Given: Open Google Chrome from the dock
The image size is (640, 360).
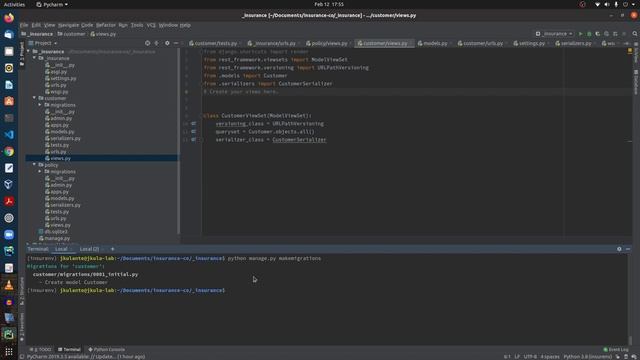Looking at the screenshot, I should coord(9,151).
